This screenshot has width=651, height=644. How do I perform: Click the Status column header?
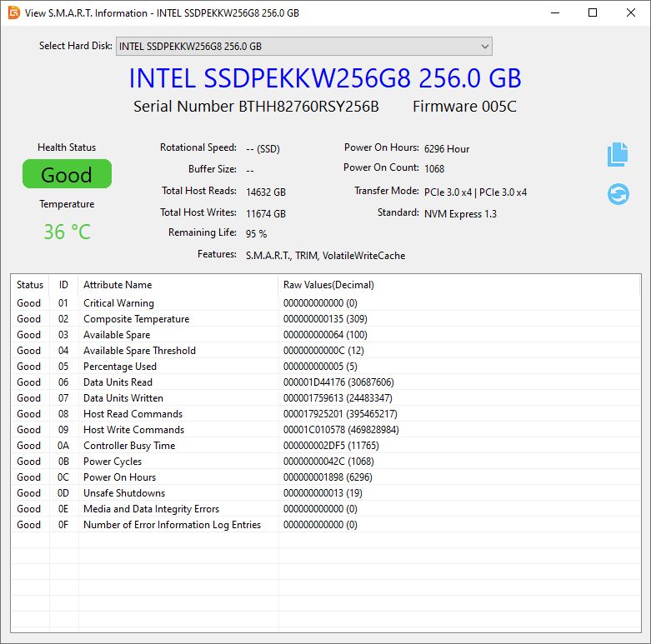click(30, 285)
